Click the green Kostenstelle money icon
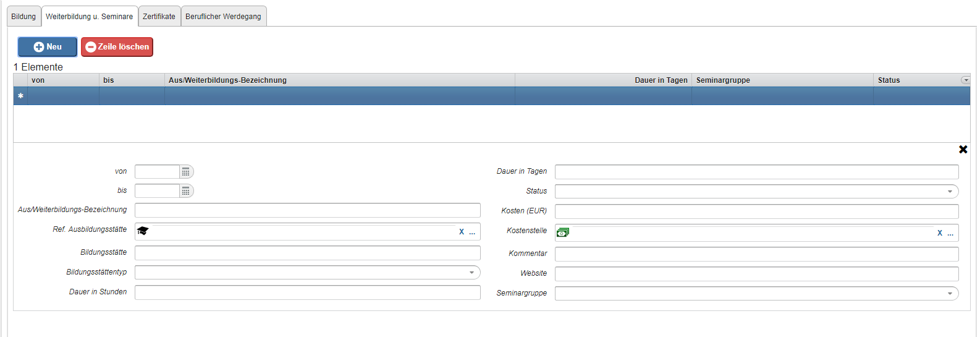The width and height of the screenshot is (980, 337). 563,232
